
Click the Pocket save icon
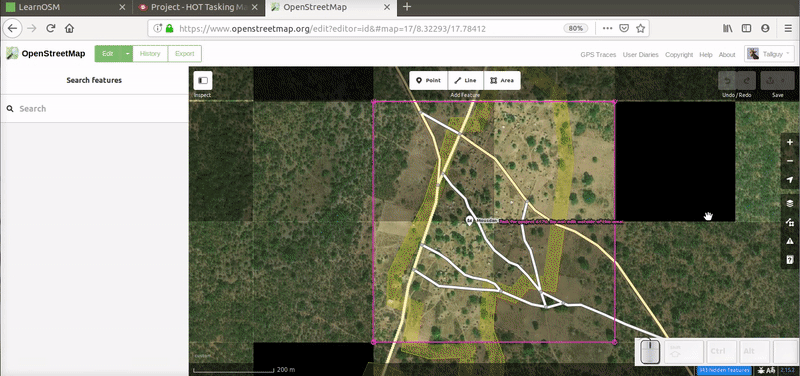624,29
